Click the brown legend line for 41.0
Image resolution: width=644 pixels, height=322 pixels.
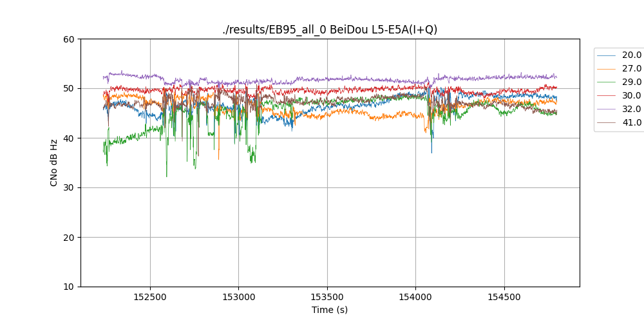[x=606, y=123]
